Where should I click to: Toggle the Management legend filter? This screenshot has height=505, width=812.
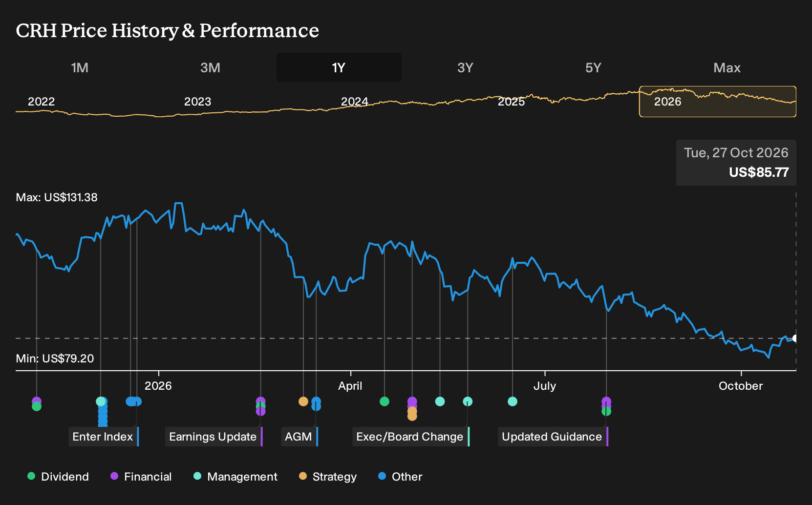click(x=235, y=477)
